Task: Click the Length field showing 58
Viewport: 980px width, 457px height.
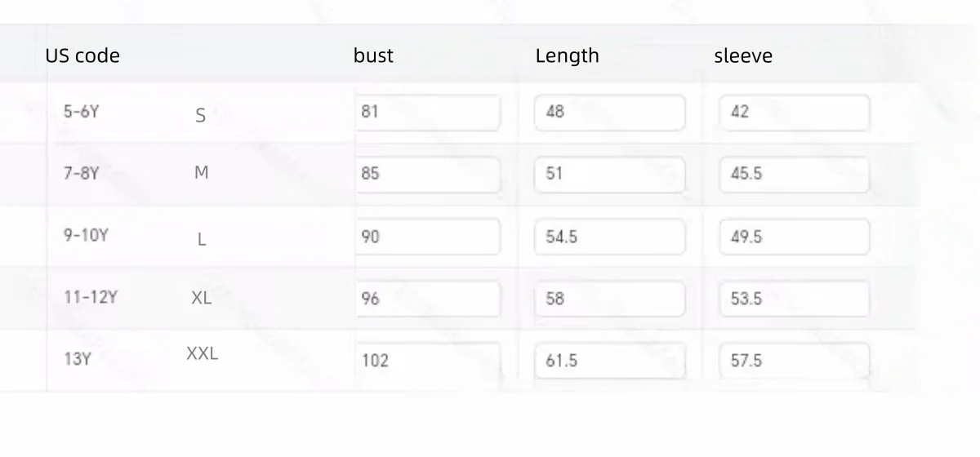Action: (609, 299)
